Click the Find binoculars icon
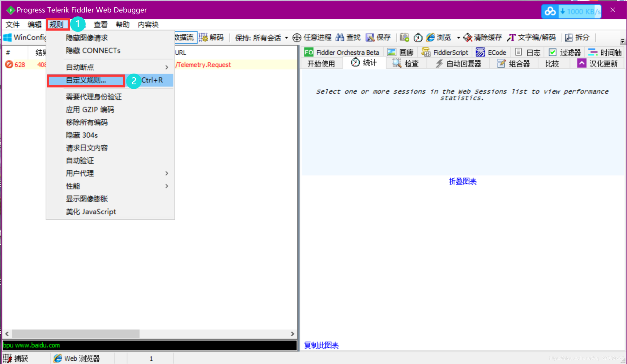This screenshot has width=627, height=364. (340, 38)
